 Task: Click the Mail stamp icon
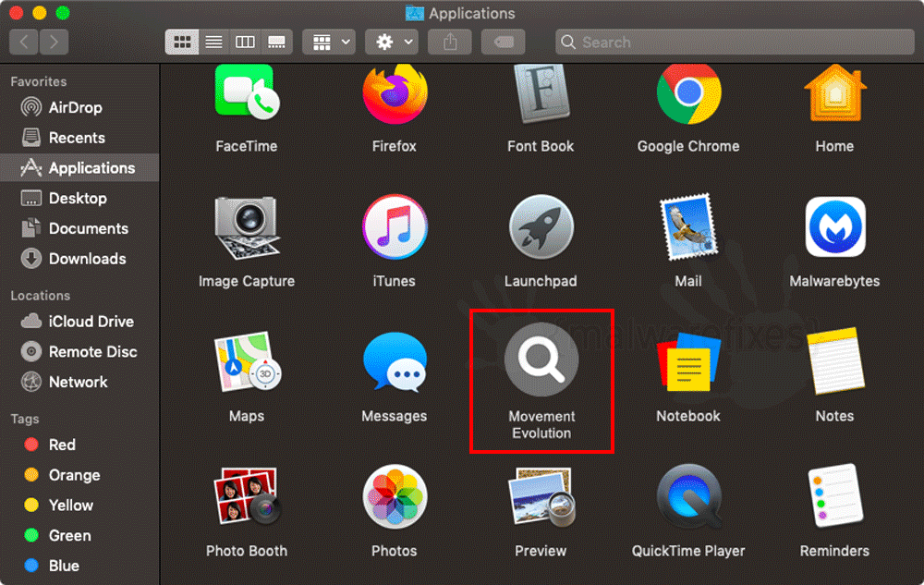pyautogui.click(x=688, y=226)
